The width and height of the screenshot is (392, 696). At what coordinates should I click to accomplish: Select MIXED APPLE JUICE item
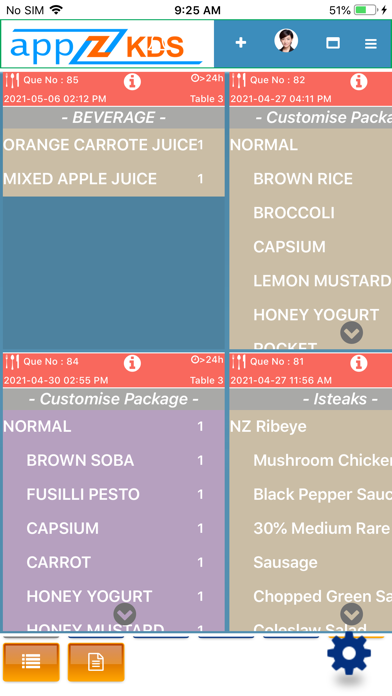114,179
